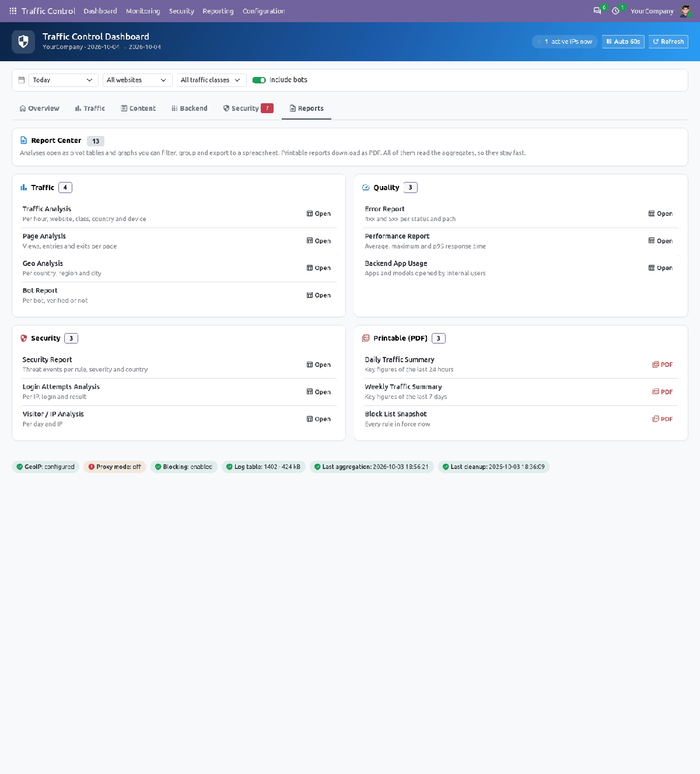Click the Traffic section bar chart icon
The height and width of the screenshot is (774, 700).
coord(23,188)
